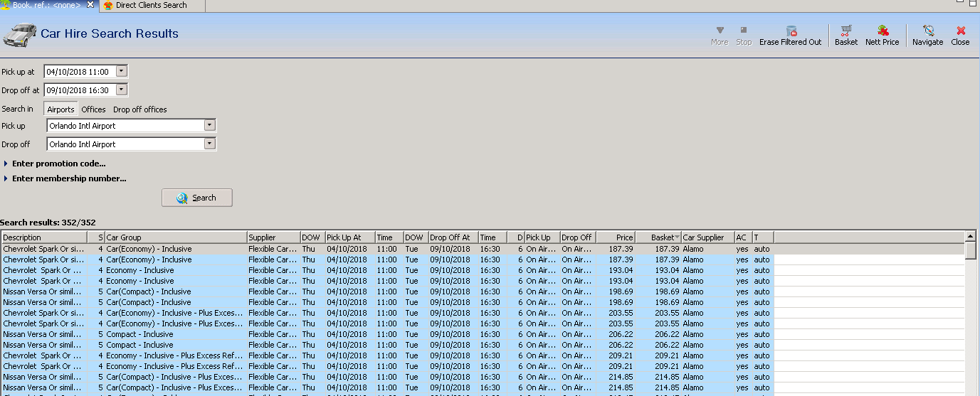Viewport: 980px width, 396px height.
Task: Click the first 214.85 price cell
Action: [x=616, y=377]
